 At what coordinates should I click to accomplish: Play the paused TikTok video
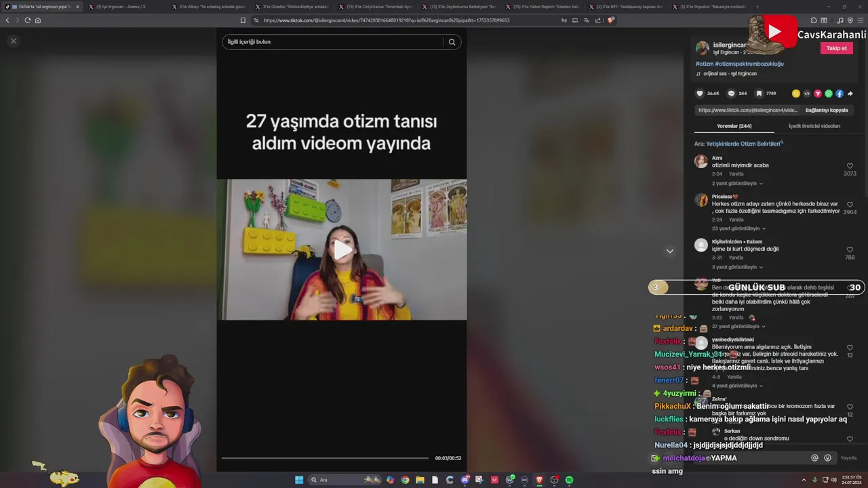tap(342, 249)
